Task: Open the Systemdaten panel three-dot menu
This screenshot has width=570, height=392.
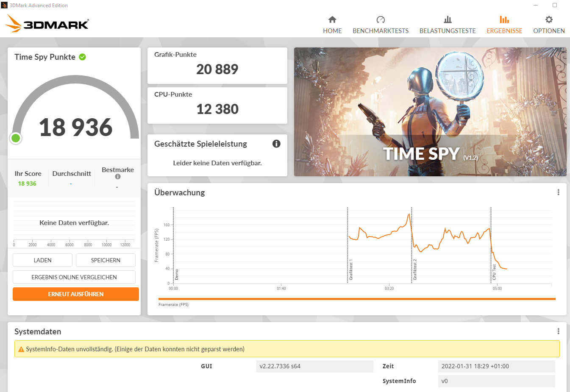Action: click(558, 331)
